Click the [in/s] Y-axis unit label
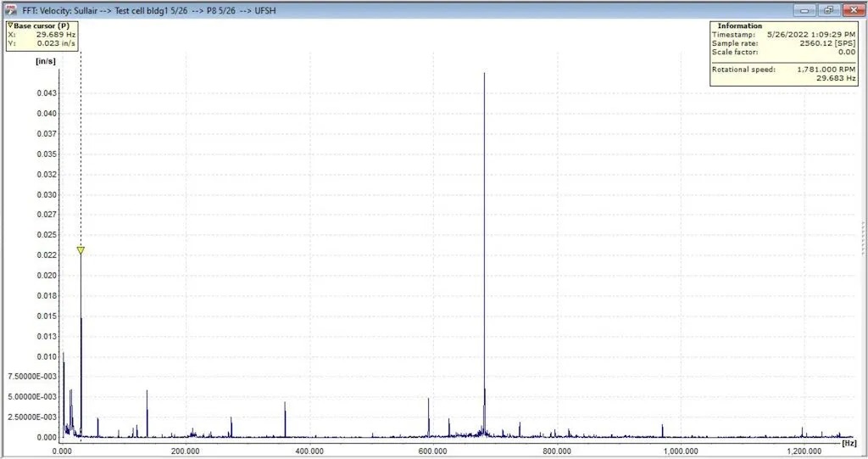The image size is (868, 459). (46, 62)
